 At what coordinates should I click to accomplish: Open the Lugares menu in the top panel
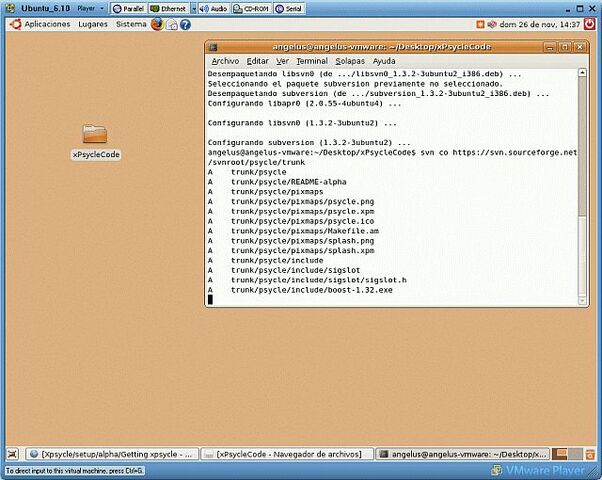pos(93,24)
